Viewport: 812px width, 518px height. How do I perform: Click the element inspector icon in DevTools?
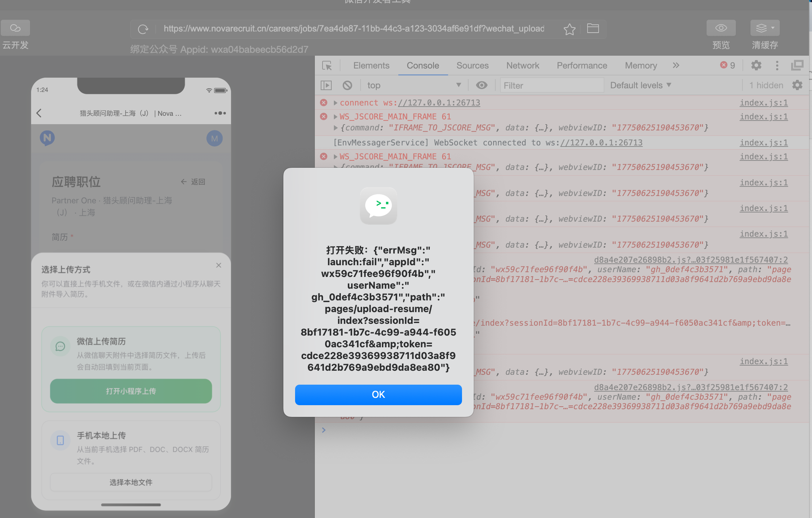(327, 66)
